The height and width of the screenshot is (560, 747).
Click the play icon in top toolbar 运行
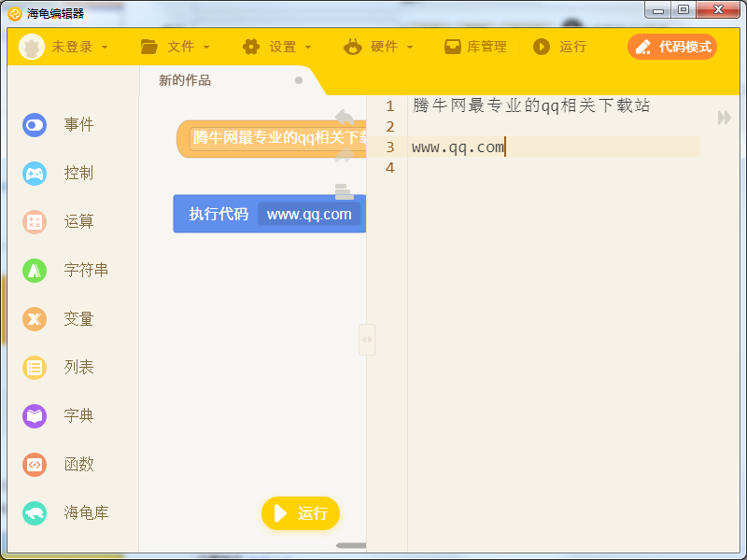point(542,47)
